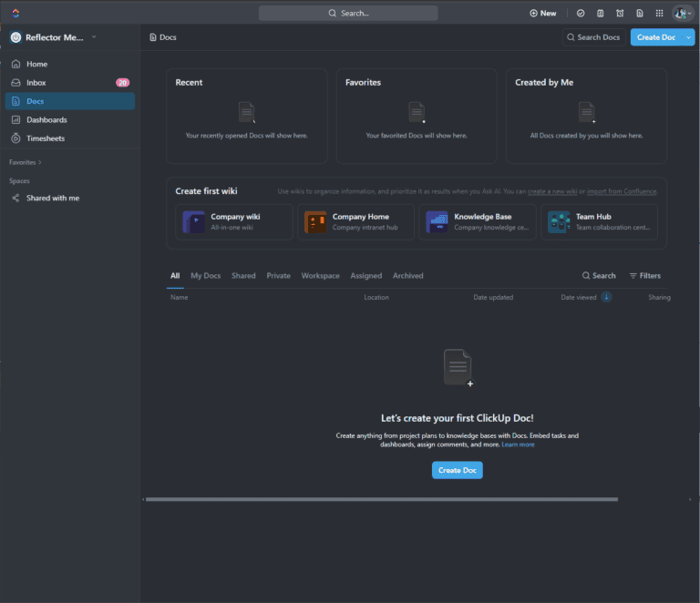Select the Company wiki template icon
Image resolution: width=700 pixels, height=603 pixels.
194,221
